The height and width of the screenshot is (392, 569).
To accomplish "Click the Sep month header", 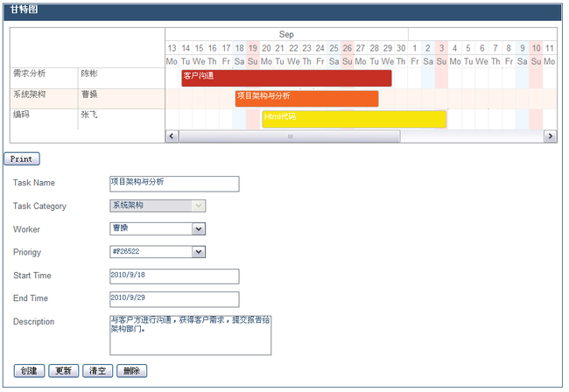I will pos(286,34).
